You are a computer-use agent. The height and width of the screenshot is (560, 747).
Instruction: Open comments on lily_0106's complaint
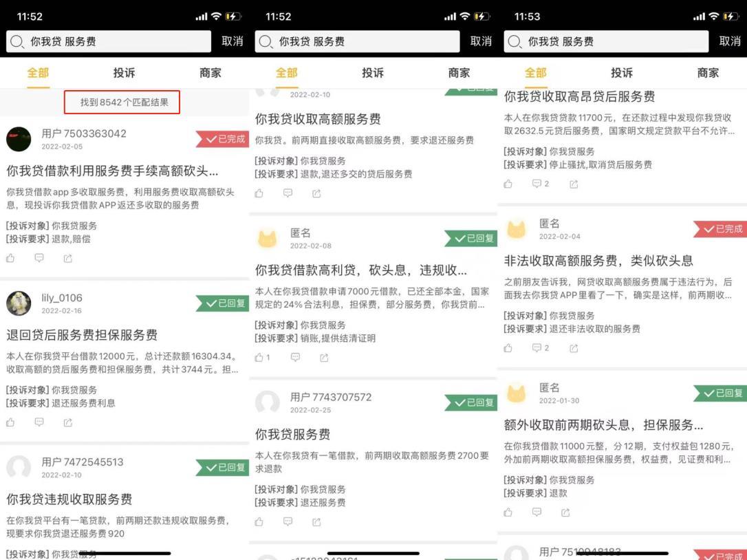tap(39, 422)
